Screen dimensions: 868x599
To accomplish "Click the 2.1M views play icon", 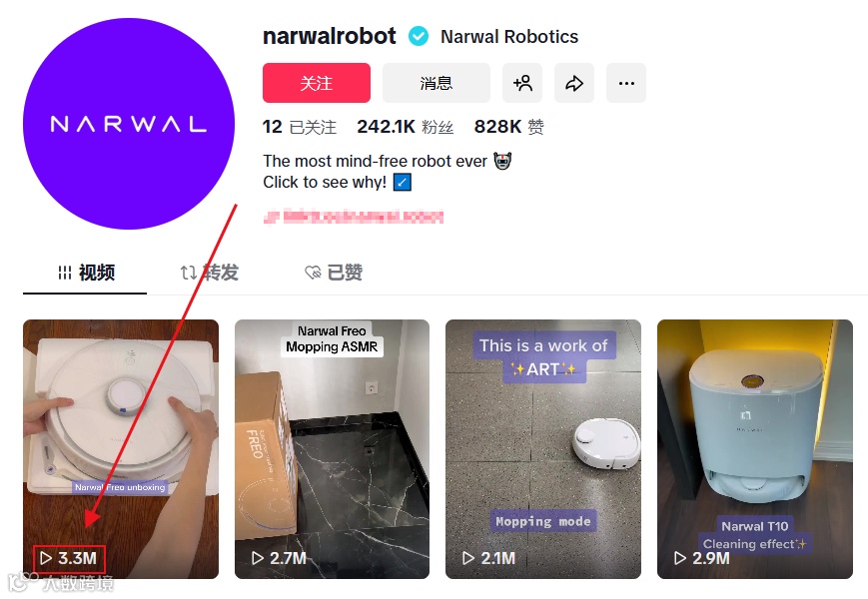I will (x=468, y=558).
